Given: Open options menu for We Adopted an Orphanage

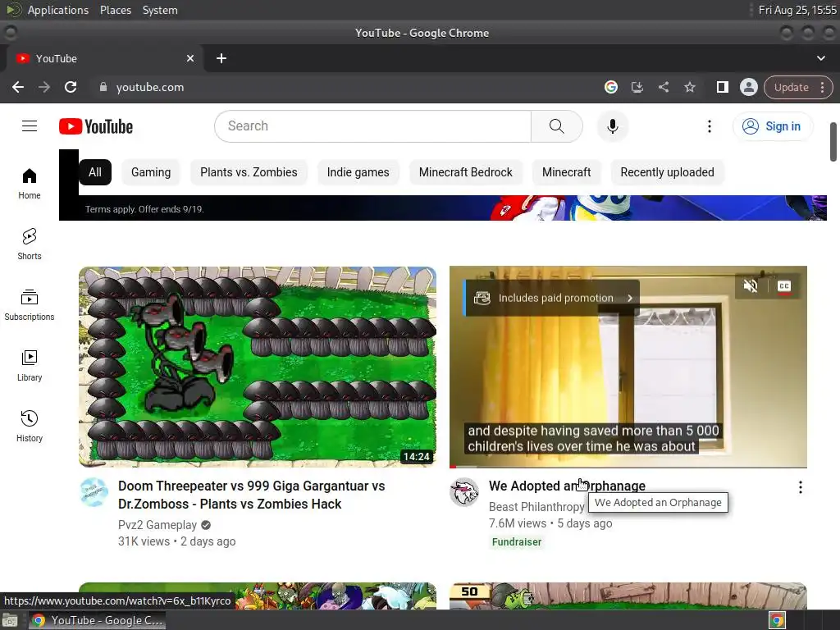Looking at the screenshot, I should pyautogui.click(x=801, y=487).
